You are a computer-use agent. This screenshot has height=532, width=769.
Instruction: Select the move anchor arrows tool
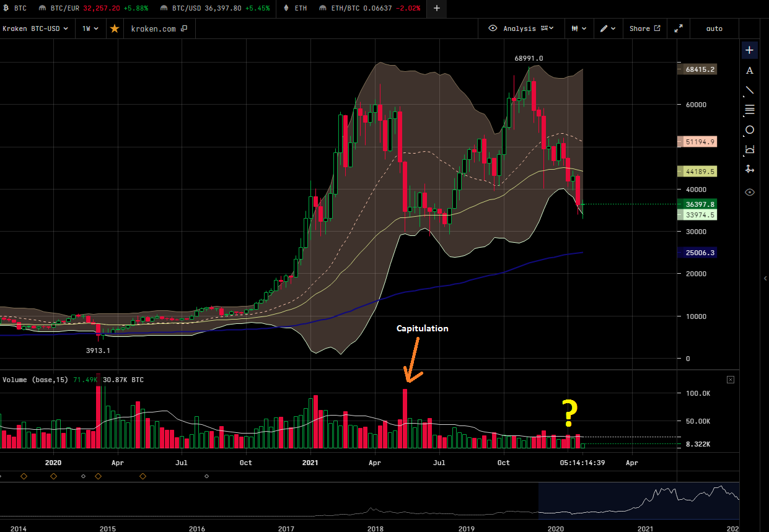[x=750, y=169]
